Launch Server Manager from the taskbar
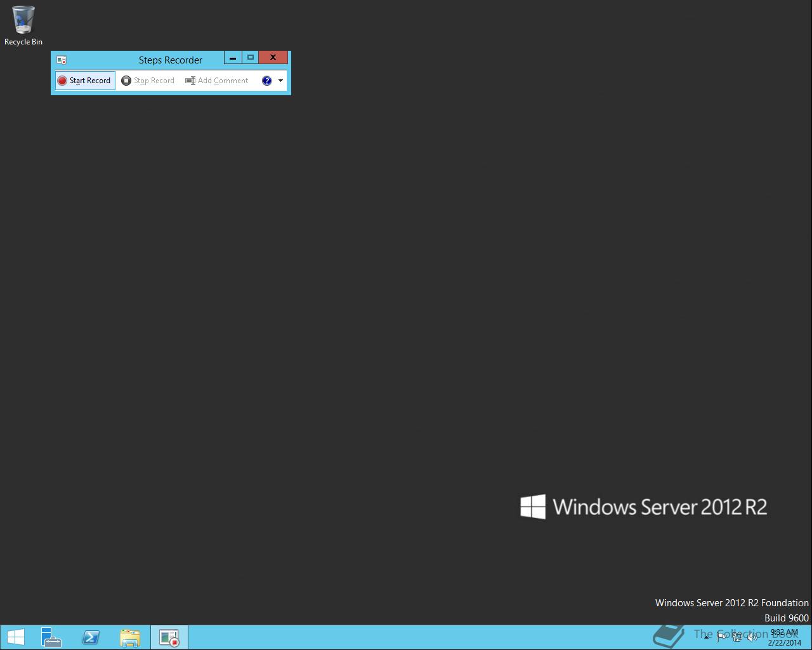812x650 pixels. (x=51, y=637)
